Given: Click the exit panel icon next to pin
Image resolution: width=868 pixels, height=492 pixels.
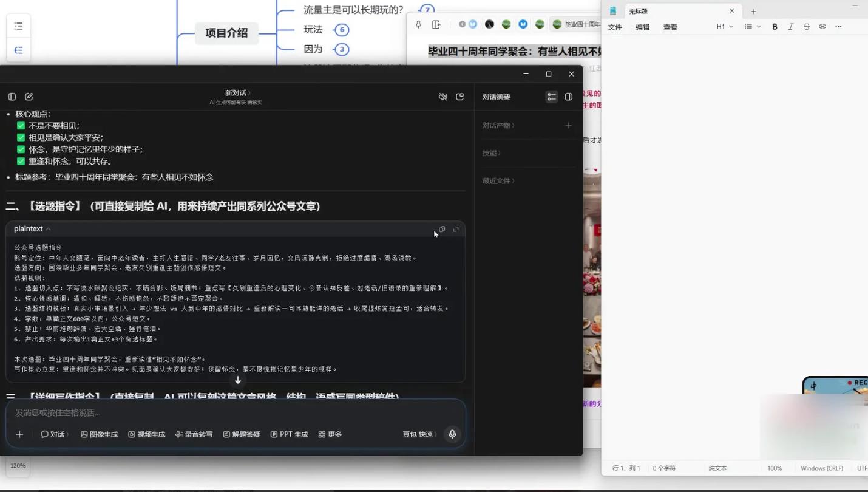Looking at the screenshot, I should click(436, 24).
